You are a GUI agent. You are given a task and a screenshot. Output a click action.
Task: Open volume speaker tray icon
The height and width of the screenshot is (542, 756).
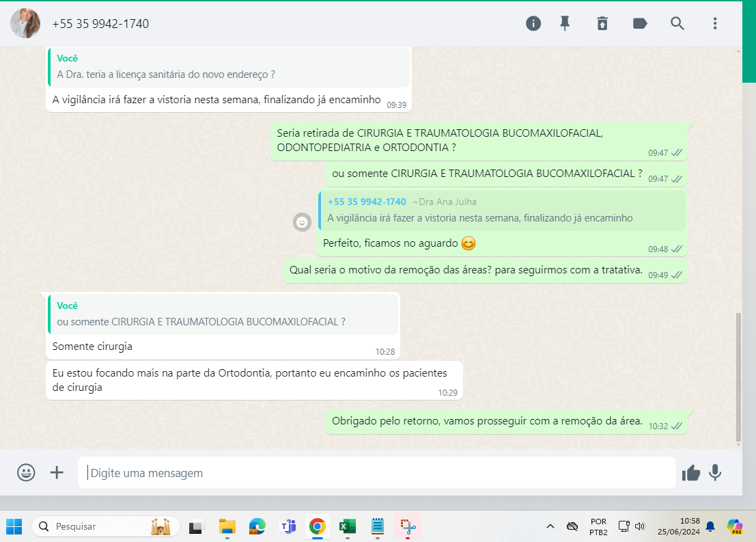tap(640, 526)
